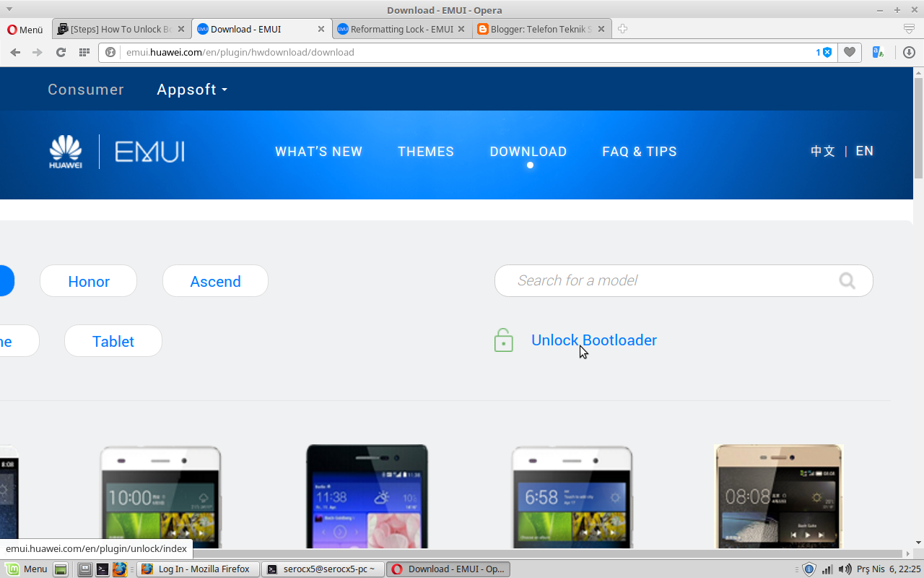The image size is (924, 578).
Task: Go back with the back arrow
Action: coord(15,52)
